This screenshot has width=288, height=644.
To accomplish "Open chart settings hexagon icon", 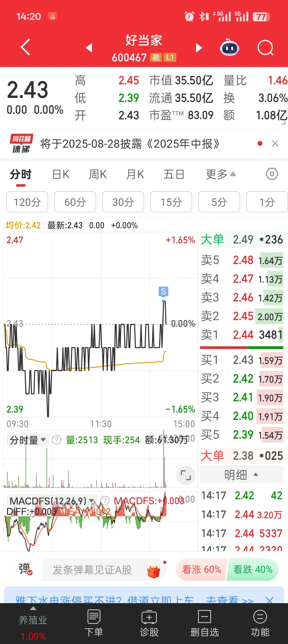I will tap(272, 174).
